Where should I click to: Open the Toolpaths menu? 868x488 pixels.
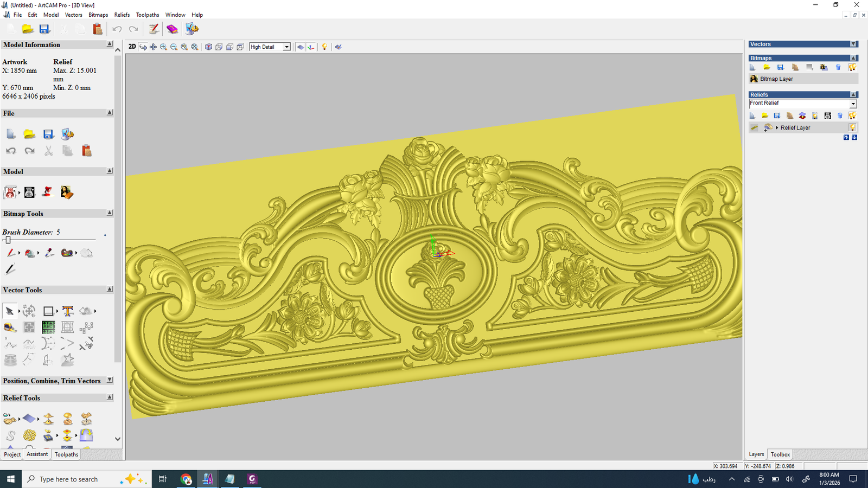[147, 15]
